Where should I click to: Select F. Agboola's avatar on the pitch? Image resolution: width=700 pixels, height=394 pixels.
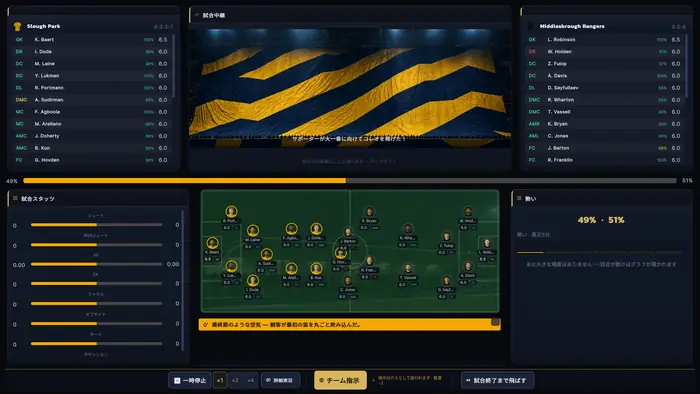click(292, 229)
